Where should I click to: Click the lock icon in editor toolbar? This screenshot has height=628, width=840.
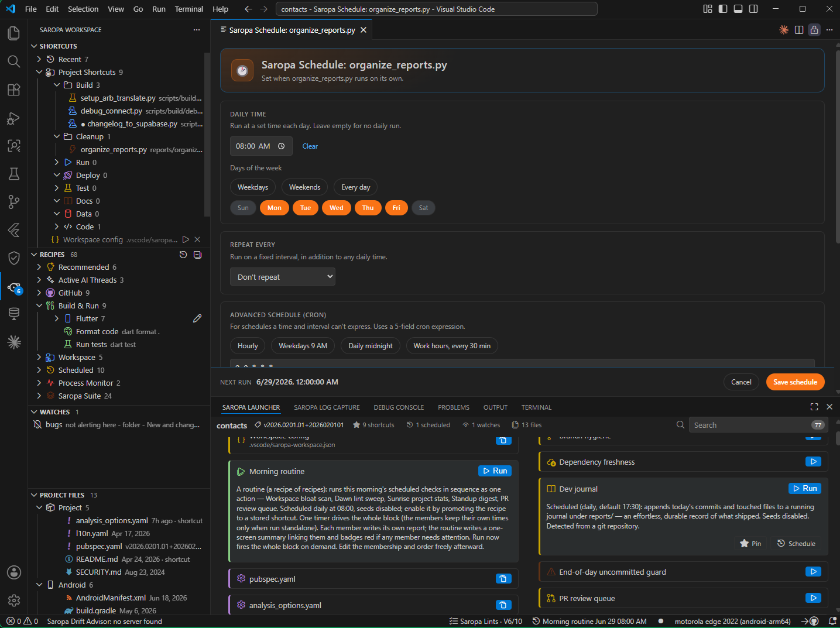point(814,30)
